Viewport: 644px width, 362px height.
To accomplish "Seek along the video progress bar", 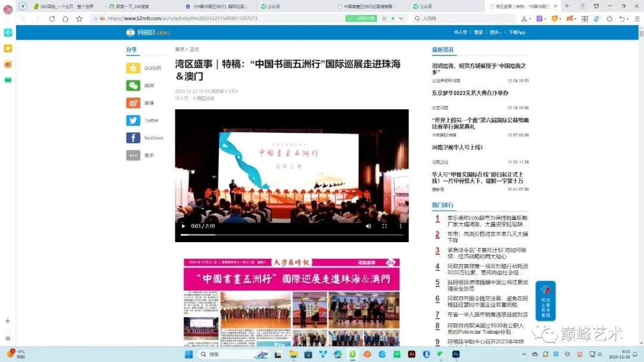I will [292, 235].
